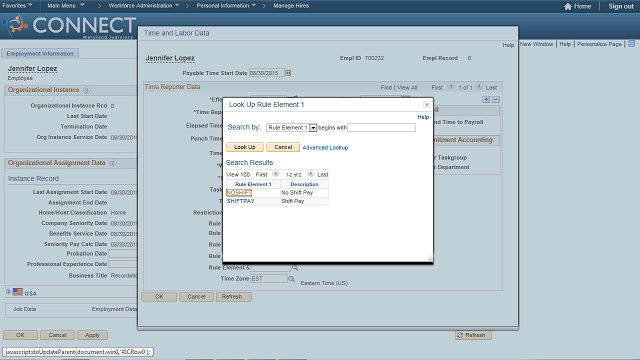
Task: Open help for Organizational Instance
Action: 87,90
